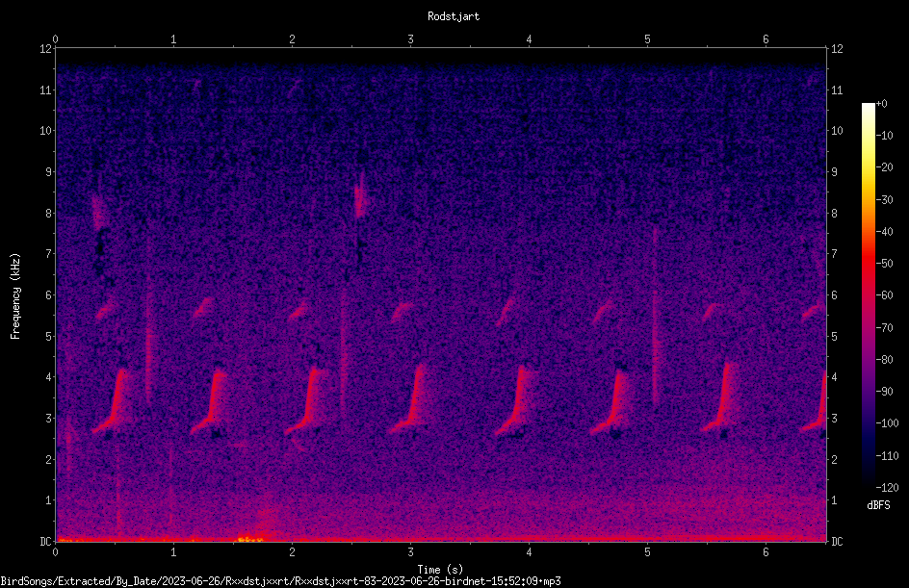This screenshot has height=588, width=909.
Task: Click "4" on the right frequency axis
Action: [x=834, y=377]
